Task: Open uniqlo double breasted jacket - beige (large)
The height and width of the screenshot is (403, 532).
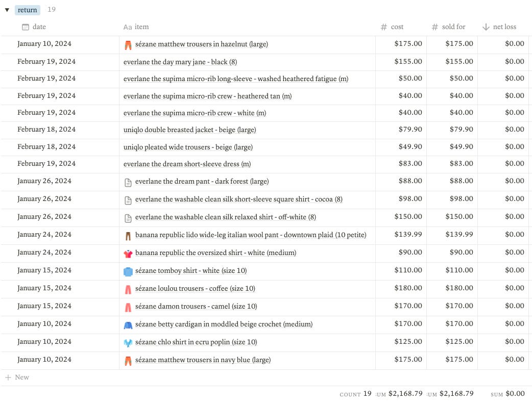Action: (189, 130)
